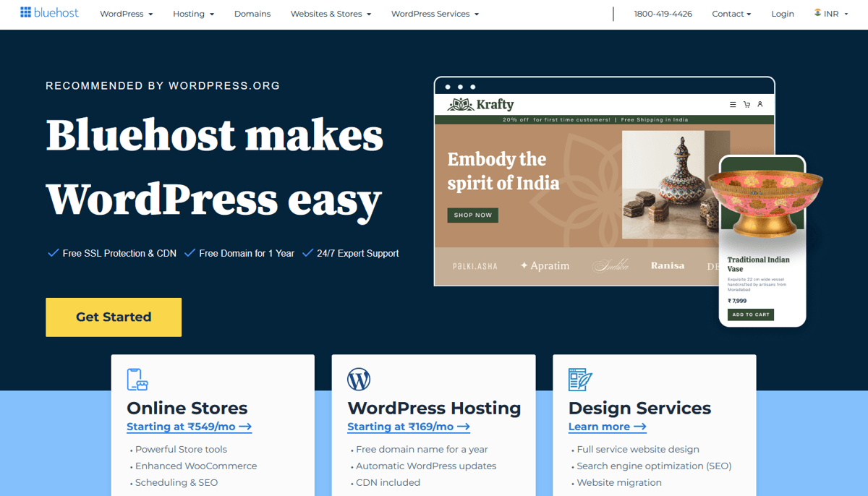Image resolution: width=868 pixels, height=496 pixels.
Task: Expand the Websites & Stores dropdown
Action: 331,14
